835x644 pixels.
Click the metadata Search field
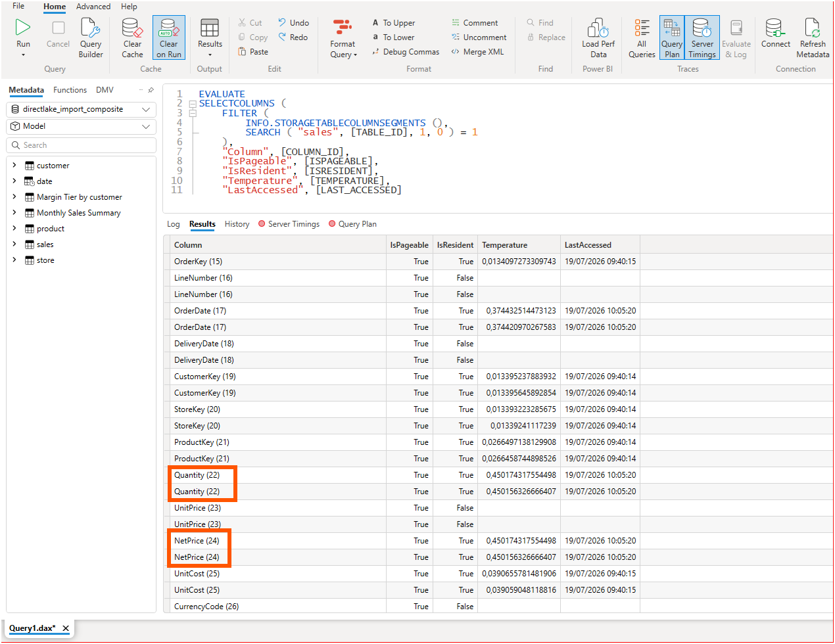(82, 145)
